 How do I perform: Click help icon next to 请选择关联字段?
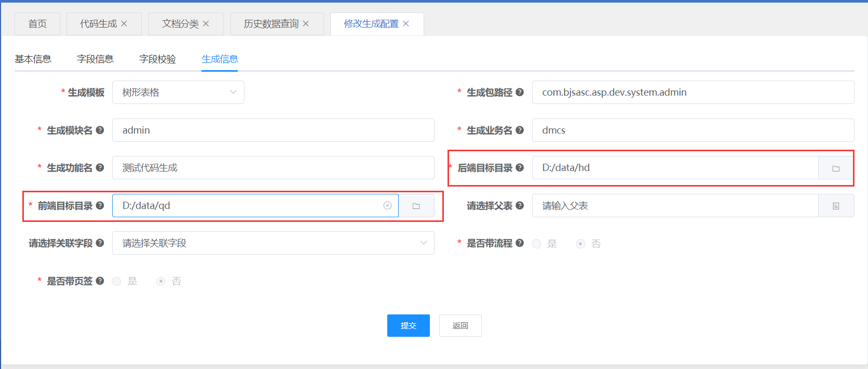coord(100,243)
